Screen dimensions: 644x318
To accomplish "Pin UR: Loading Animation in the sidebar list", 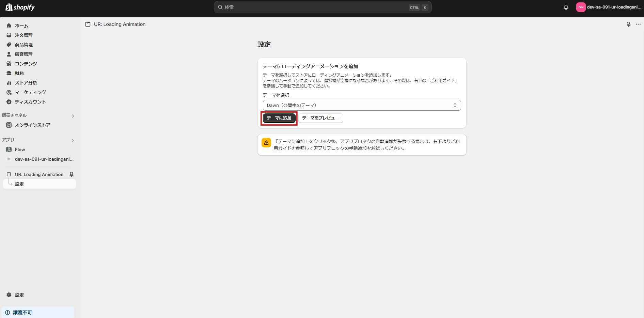I will 72,174.
